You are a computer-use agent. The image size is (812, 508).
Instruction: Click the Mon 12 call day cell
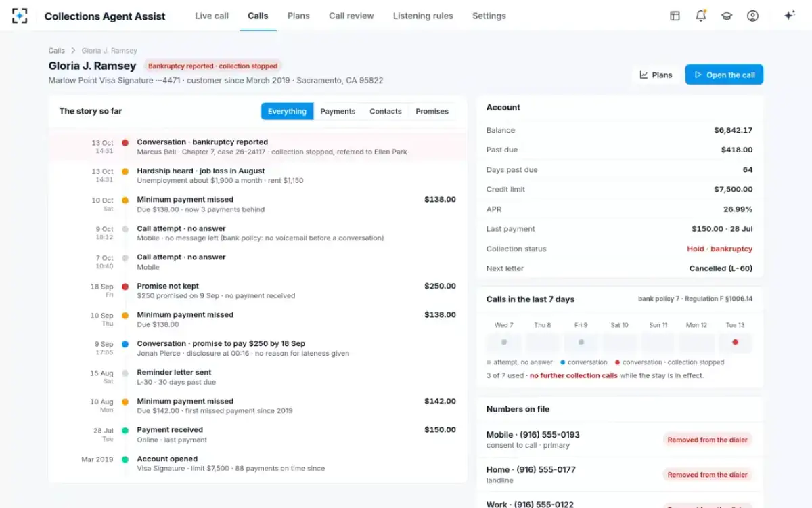[x=697, y=342]
